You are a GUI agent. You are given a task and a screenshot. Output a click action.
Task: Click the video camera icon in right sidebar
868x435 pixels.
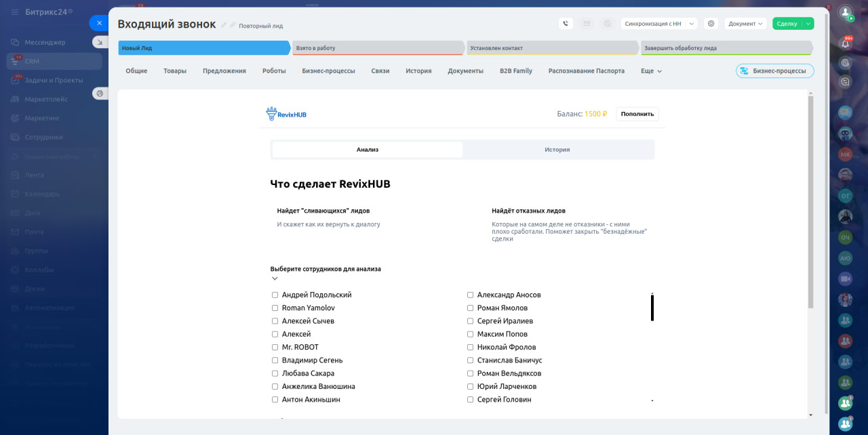click(845, 278)
